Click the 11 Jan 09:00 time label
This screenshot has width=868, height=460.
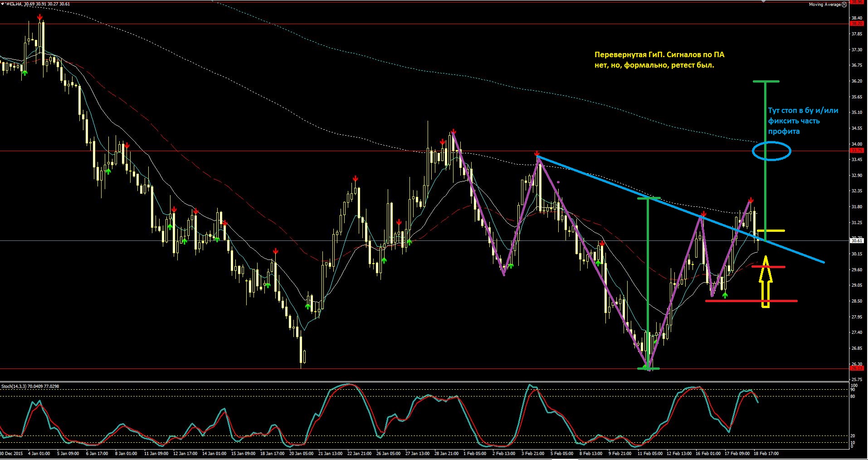[156, 453]
